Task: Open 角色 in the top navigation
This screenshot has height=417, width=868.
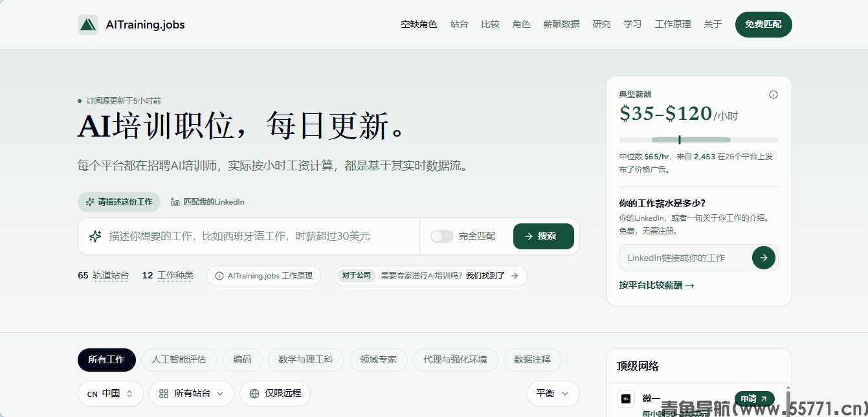Action: pos(521,25)
